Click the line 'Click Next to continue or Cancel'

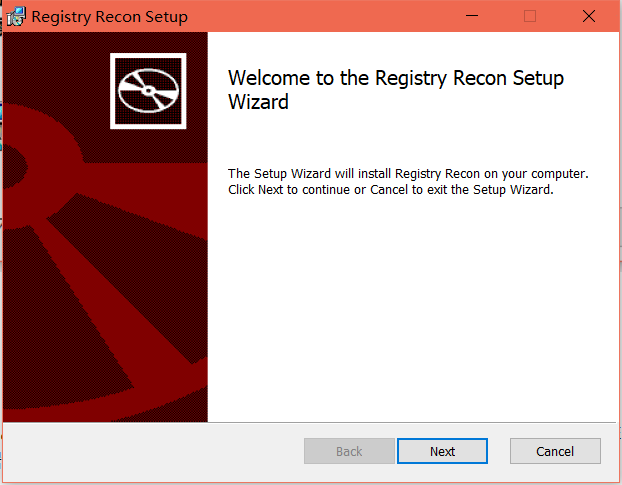click(x=318, y=190)
